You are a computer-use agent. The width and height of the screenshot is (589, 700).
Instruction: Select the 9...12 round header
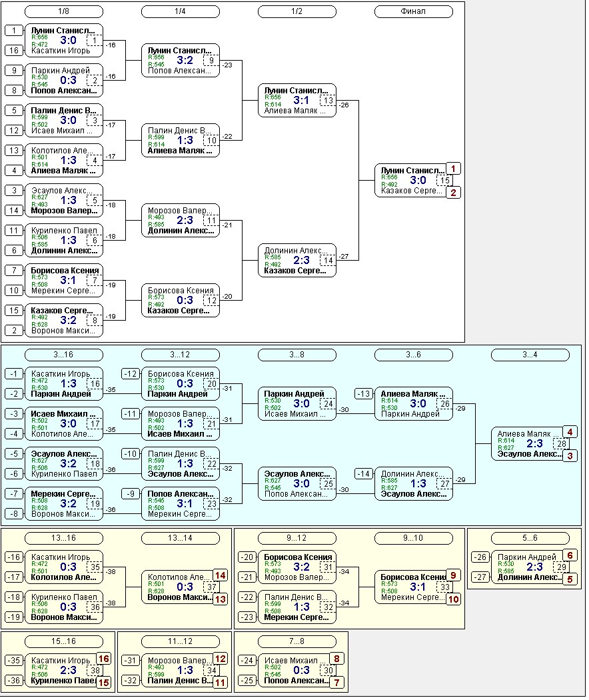(x=296, y=539)
